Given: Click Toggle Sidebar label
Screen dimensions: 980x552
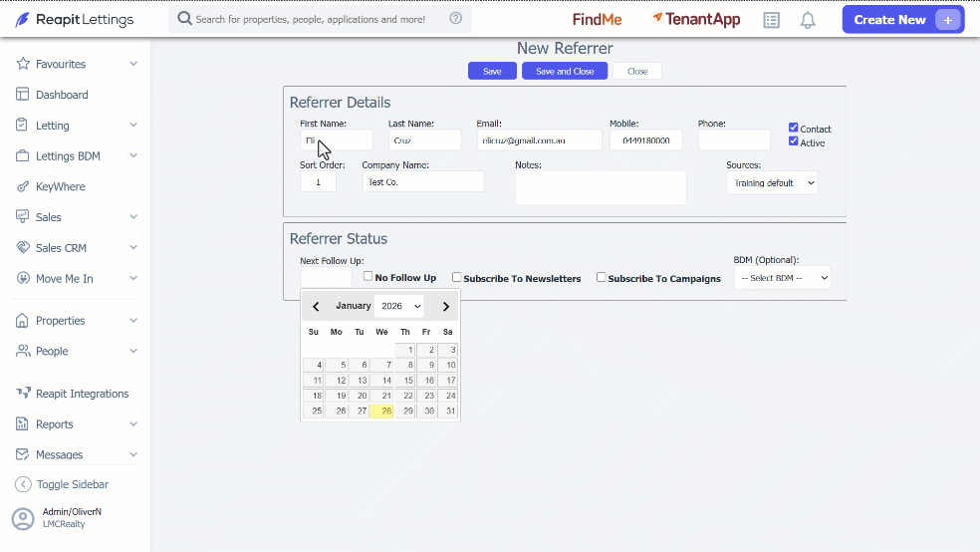Looking at the screenshot, I should 73,484.
